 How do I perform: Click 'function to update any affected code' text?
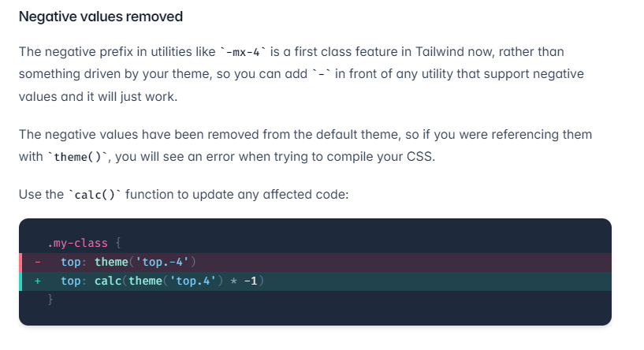point(237,194)
